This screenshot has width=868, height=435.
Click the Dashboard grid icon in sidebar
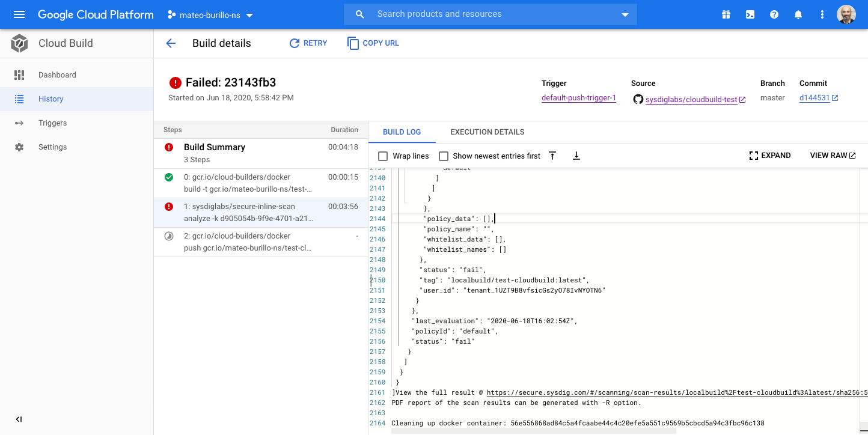pyautogui.click(x=19, y=75)
